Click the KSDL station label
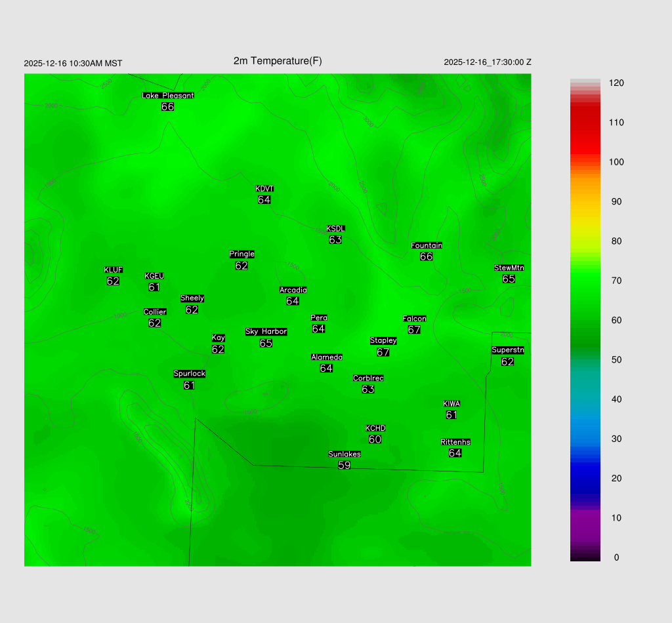 click(335, 229)
